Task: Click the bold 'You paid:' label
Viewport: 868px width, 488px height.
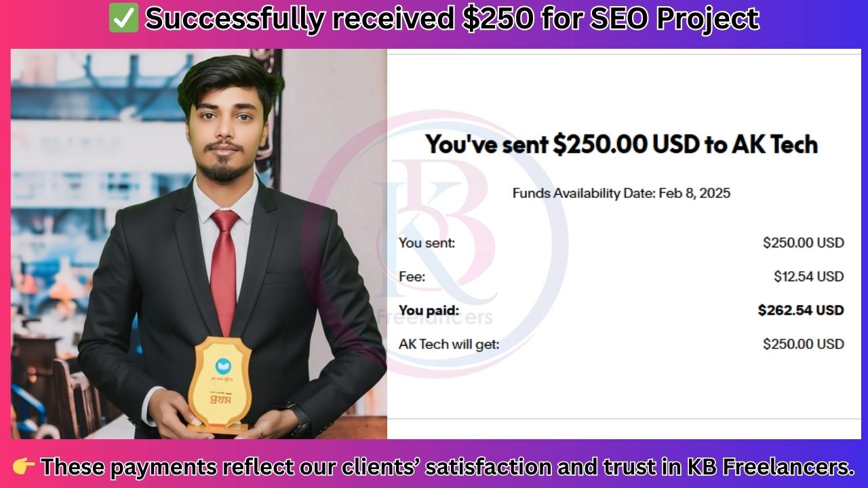Action: tap(429, 310)
